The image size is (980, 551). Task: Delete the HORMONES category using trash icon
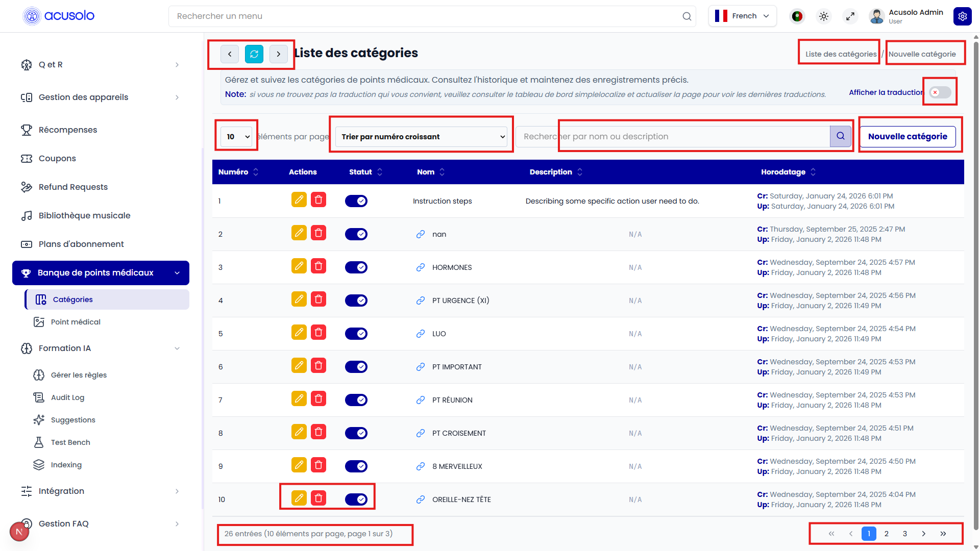pyautogui.click(x=318, y=266)
